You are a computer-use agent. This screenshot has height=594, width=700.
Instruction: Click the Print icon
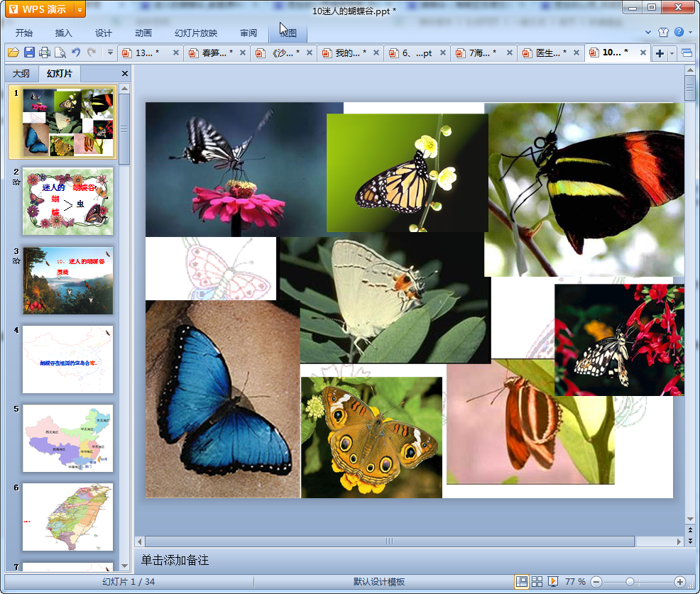coord(45,53)
